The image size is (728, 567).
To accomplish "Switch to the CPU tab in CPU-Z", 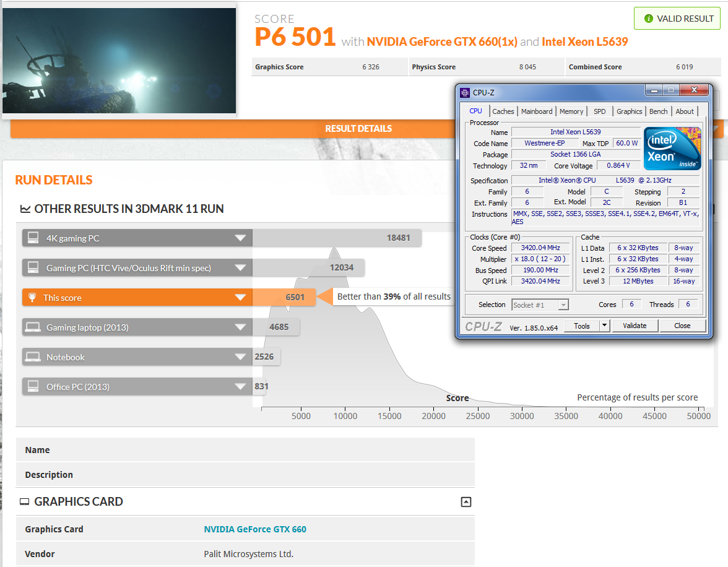I will [x=475, y=111].
